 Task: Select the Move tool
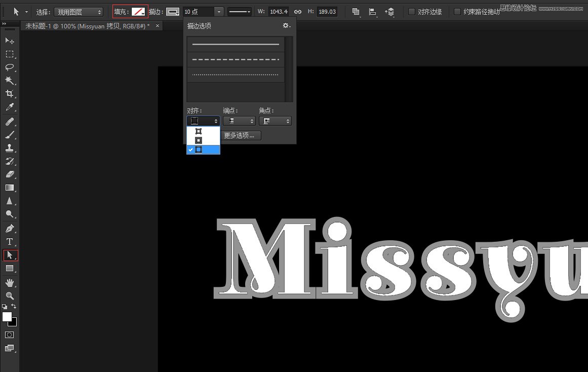10,41
